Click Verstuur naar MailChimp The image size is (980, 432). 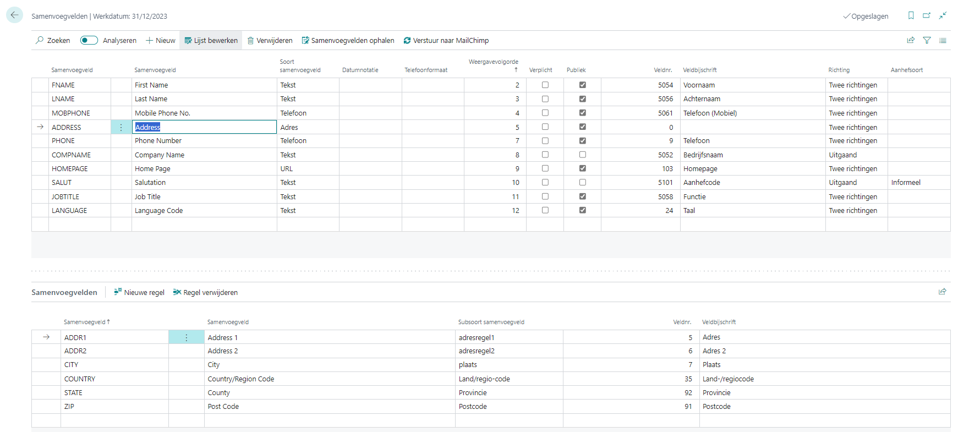[446, 40]
